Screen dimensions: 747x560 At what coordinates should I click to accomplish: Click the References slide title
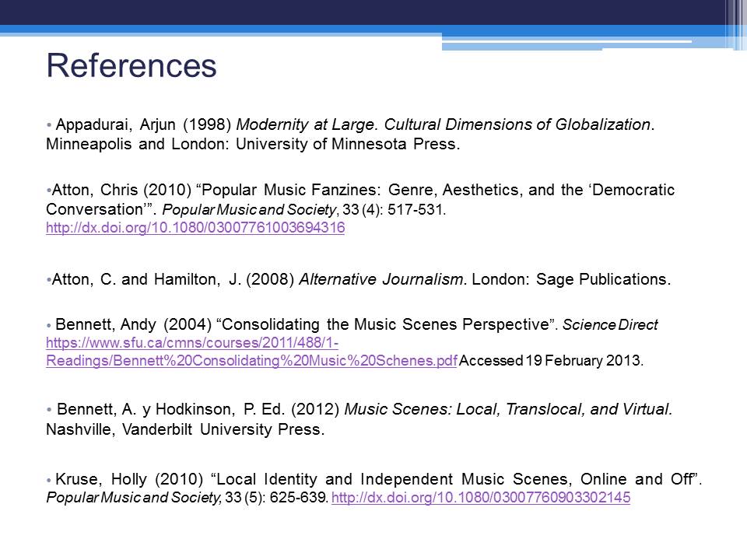(132, 66)
